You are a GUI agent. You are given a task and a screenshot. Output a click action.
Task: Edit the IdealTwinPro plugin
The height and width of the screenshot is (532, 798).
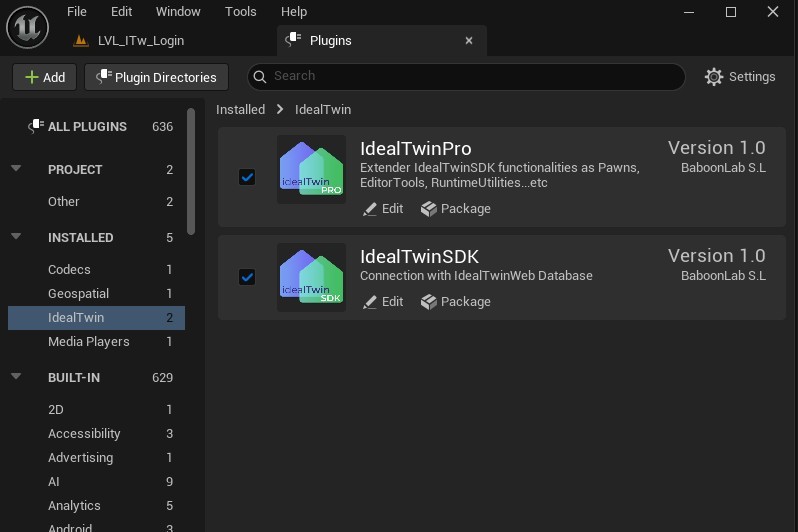(383, 209)
